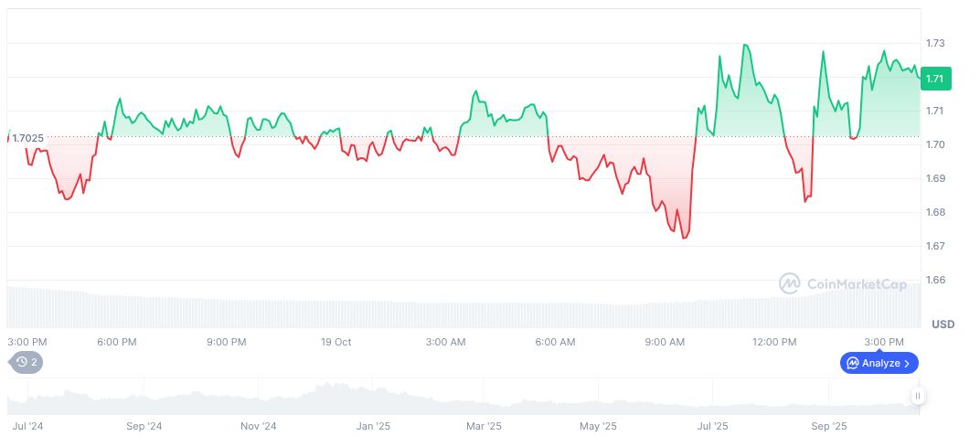Jump to Jan '25 in range navigator

pyautogui.click(x=373, y=426)
